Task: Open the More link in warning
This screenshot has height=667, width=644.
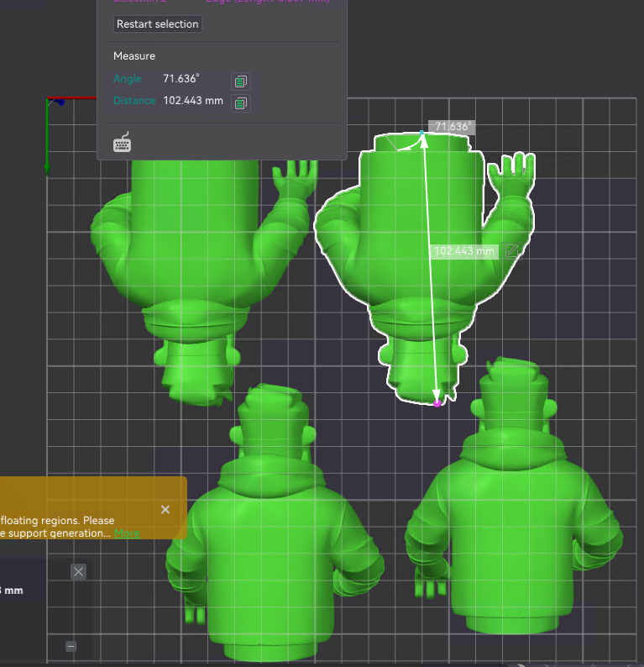Action: 128,533
